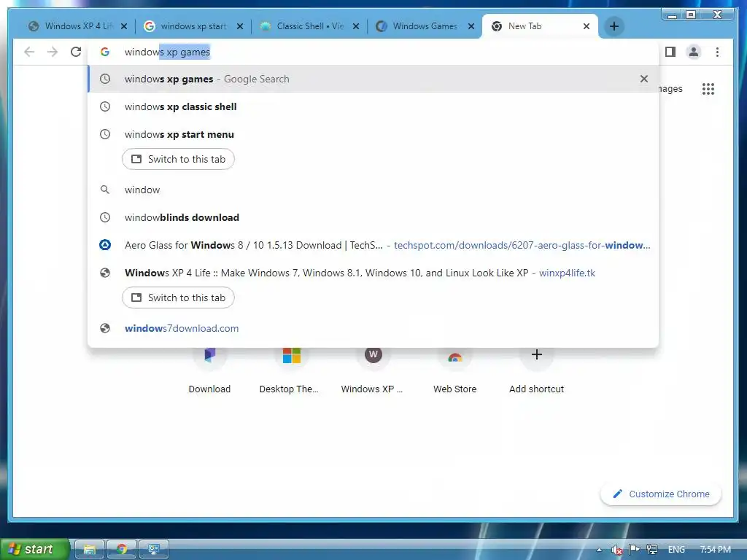Image resolution: width=747 pixels, height=560 pixels.
Task: Select 'windows xp start menu' suggestion
Action: tap(373, 134)
